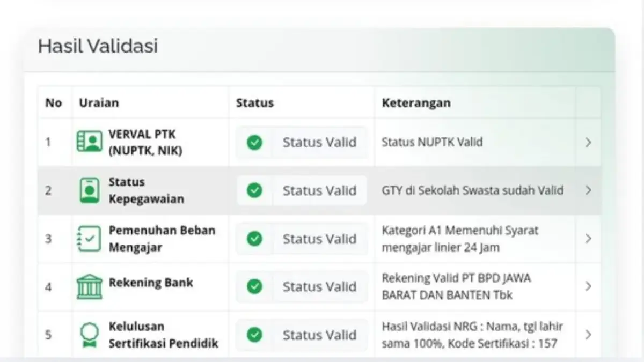This screenshot has height=362, width=644.
Task: Click the Pemenuhan Beban Mengajar checklist icon
Action: 89,238
